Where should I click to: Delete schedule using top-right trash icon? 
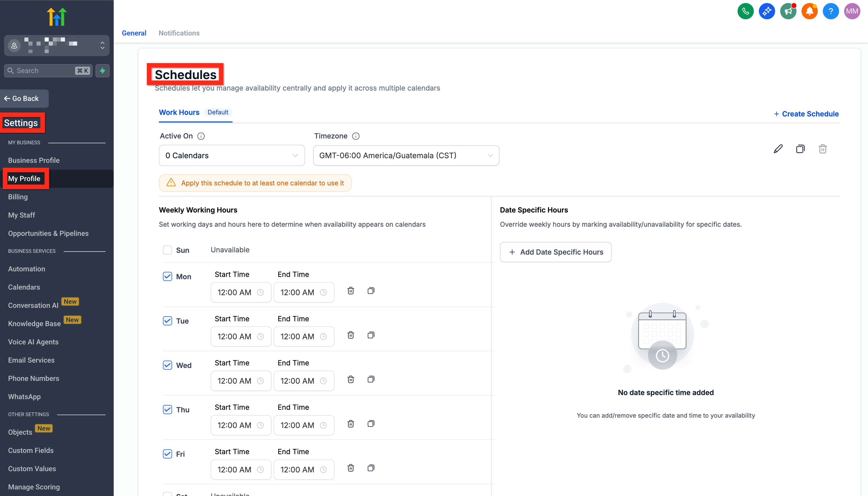point(822,149)
